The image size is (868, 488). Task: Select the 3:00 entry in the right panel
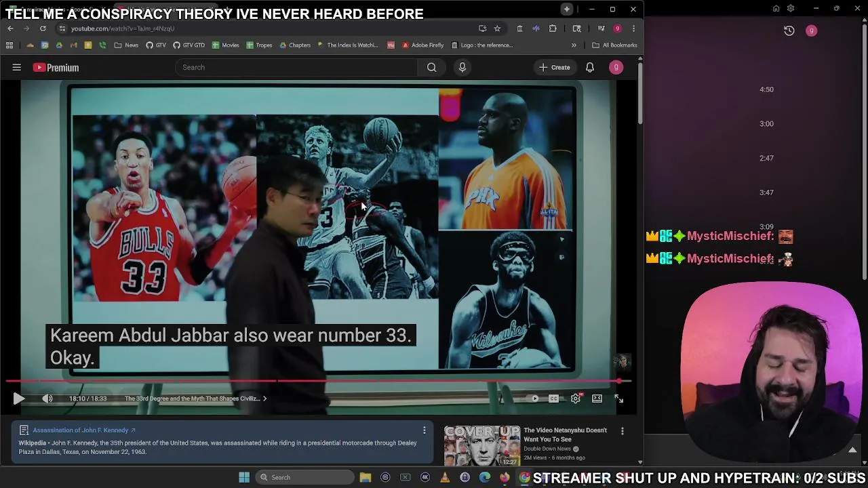pos(766,124)
